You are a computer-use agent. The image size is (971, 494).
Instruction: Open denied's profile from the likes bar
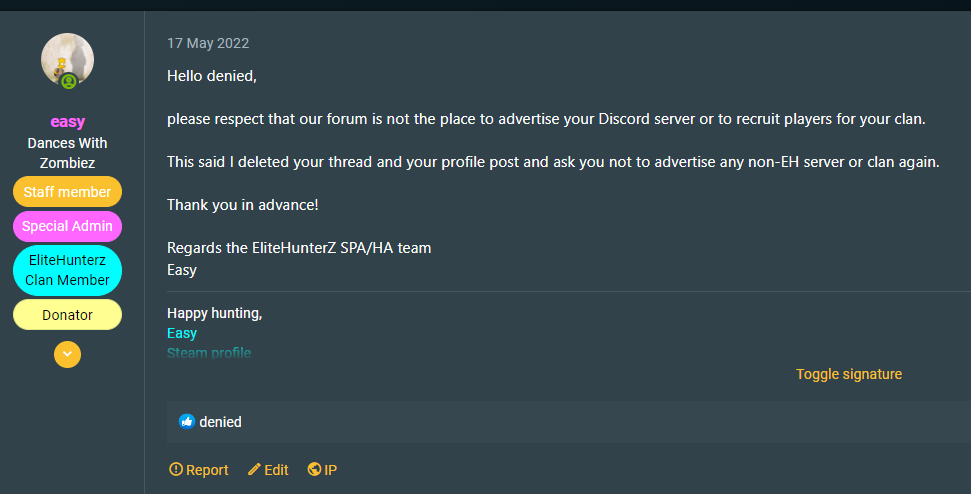(220, 422)
